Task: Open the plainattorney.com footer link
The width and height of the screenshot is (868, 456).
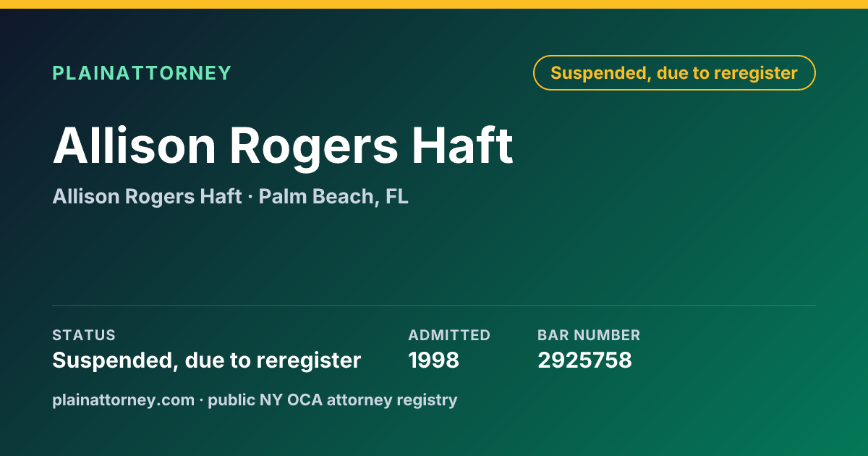Action: (x=124, y=400)
